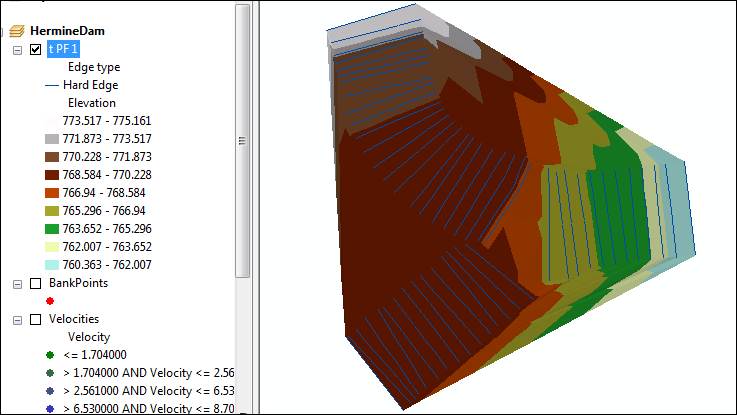
Task: Click the dark green 763.652 - 765.296 swatch
Action: [x=52, y=229]
